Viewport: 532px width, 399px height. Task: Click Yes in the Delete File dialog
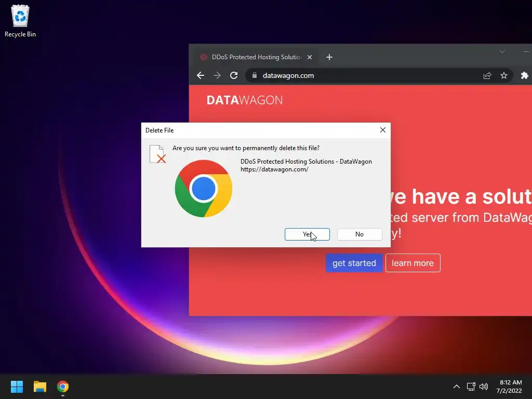tap(307, 234)
